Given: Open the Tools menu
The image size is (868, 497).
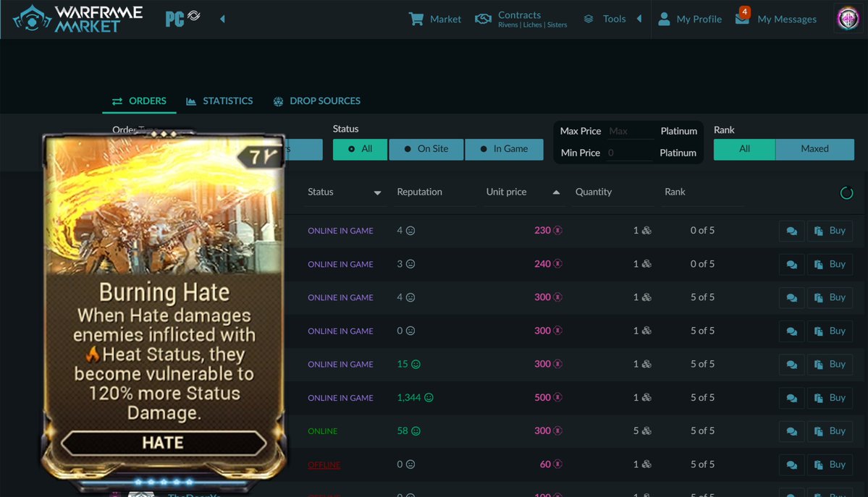Looking at the screenshot, I should point(604,19).
